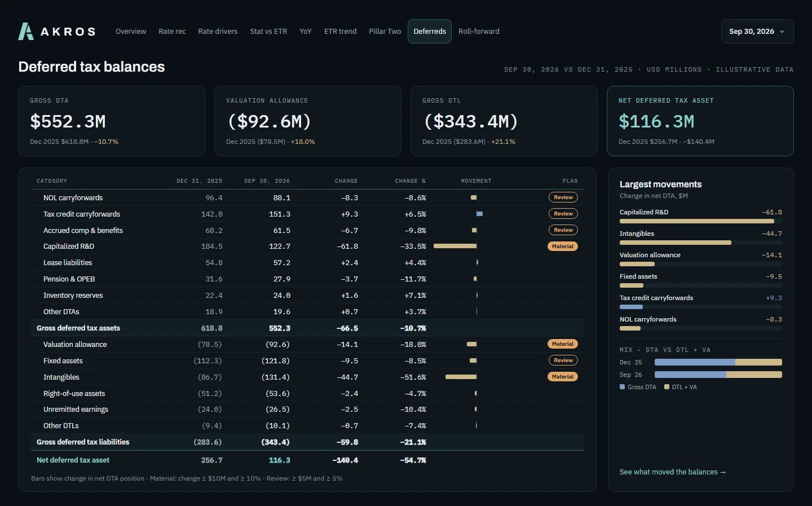Click the DTL + VA legend swatch
The height and width of the screenshot is (506, 812).
pyautogui.click(x=667, y=387)
